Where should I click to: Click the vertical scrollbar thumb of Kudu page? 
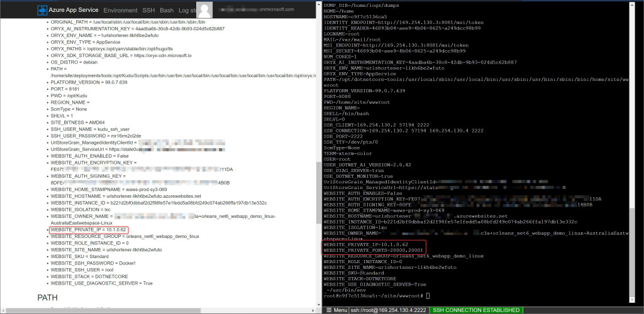pyautogui.click(x=318, y=193)
